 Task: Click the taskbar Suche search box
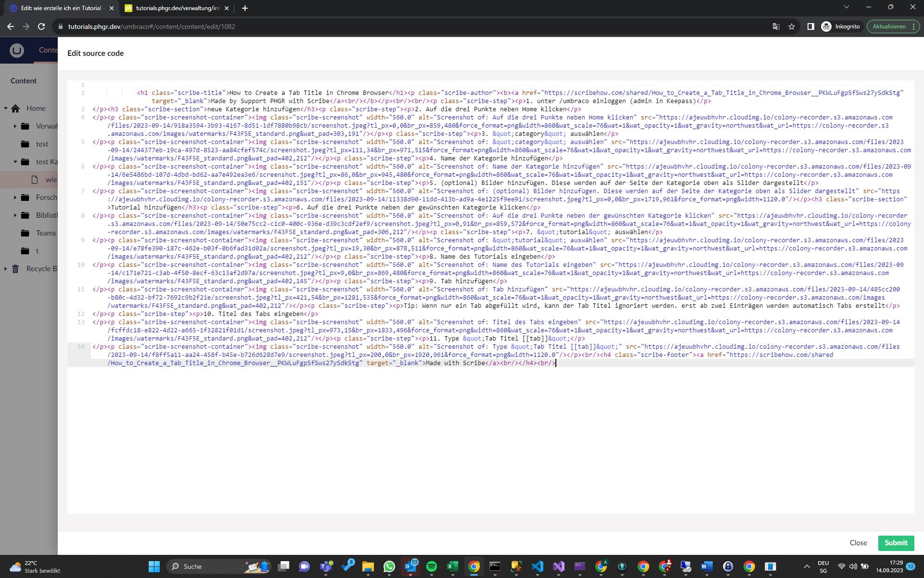[x=219, y=566]
